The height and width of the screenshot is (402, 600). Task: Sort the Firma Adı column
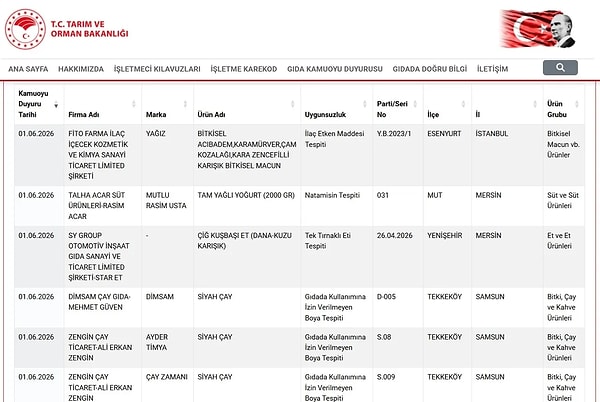click(134, 104)
